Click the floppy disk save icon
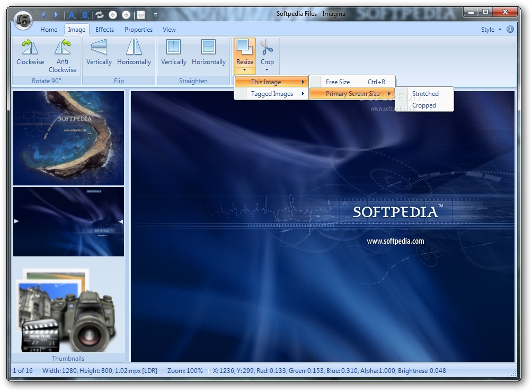 141,15
